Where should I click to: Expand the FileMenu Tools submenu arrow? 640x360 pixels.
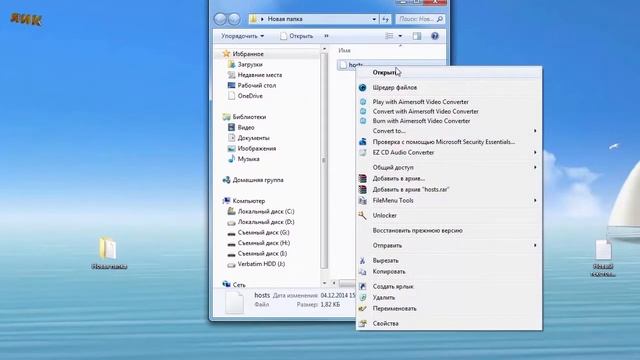[x=535, y=200]
